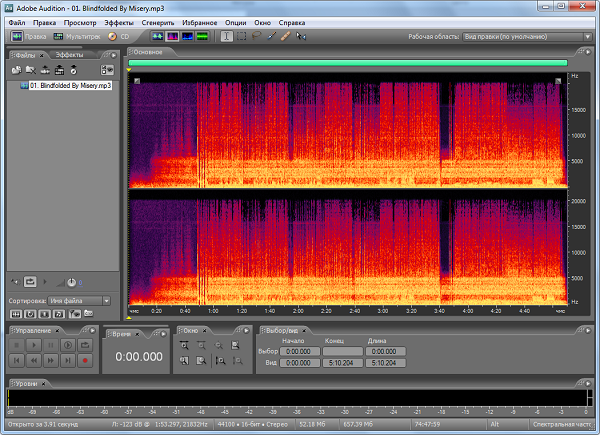600x435 pixels.
Task: Open the workspace dropdown 'Вид правки'
Action: (x=526, y=36)
